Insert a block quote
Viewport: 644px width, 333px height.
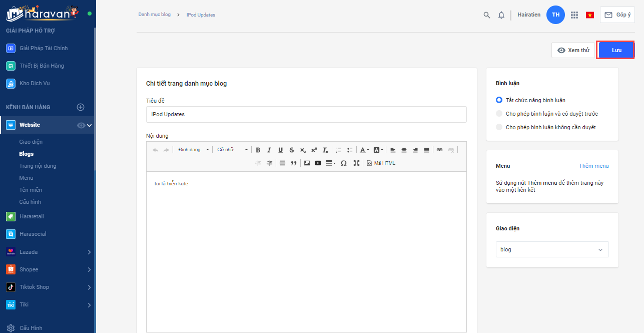pos(294,163)
